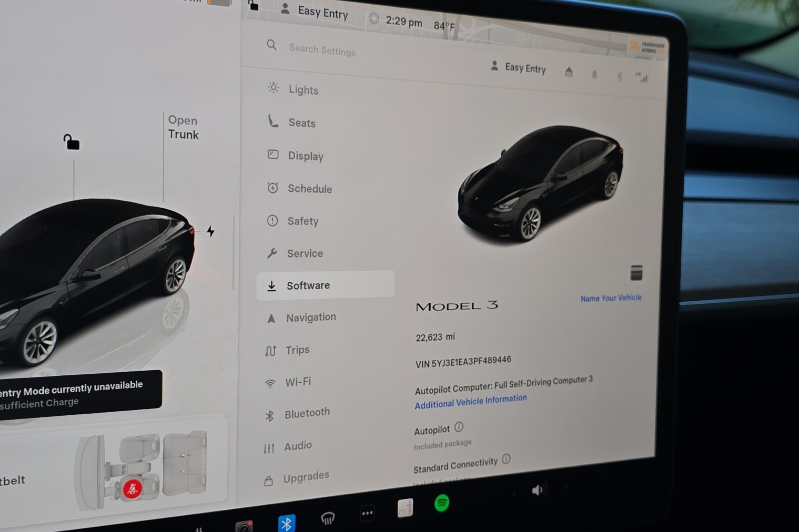Select the Software menu item
Screen dimensions: 799x532
click(326, 285)
